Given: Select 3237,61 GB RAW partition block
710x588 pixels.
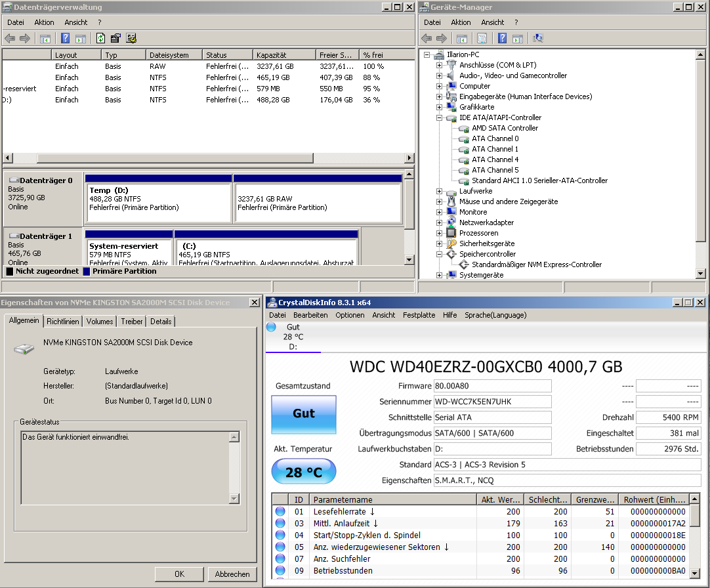Looking at the screenshot, I should point(318,198).
